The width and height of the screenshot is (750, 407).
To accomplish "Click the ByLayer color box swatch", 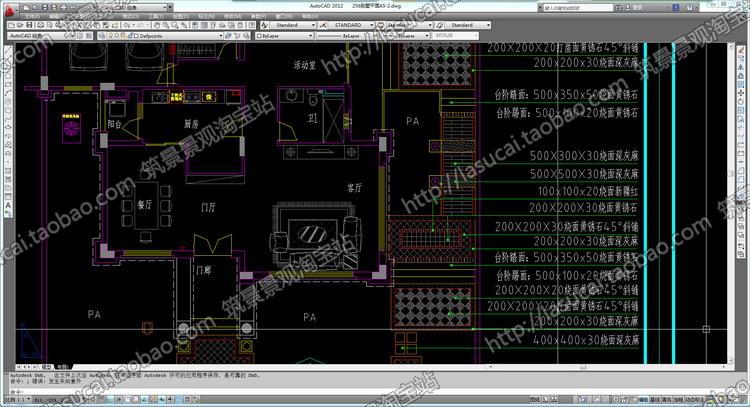I will pyautogui.click(x=259, y=36).
